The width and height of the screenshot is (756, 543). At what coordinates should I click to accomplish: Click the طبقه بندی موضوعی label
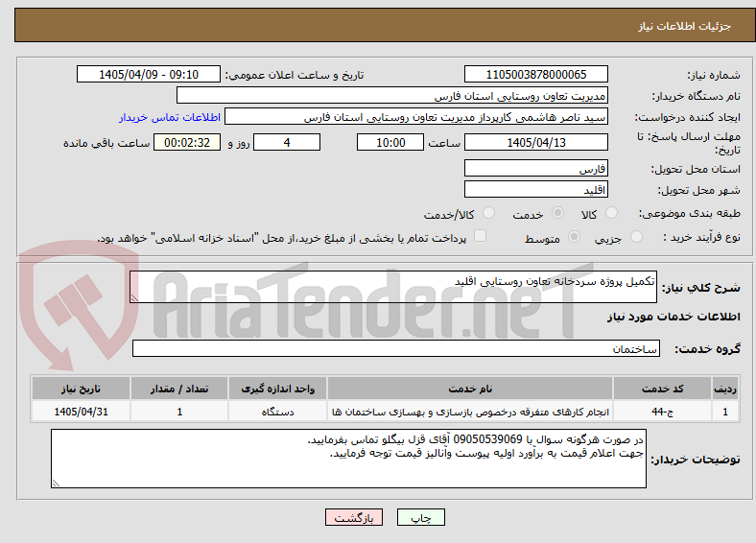click(690, 213)
